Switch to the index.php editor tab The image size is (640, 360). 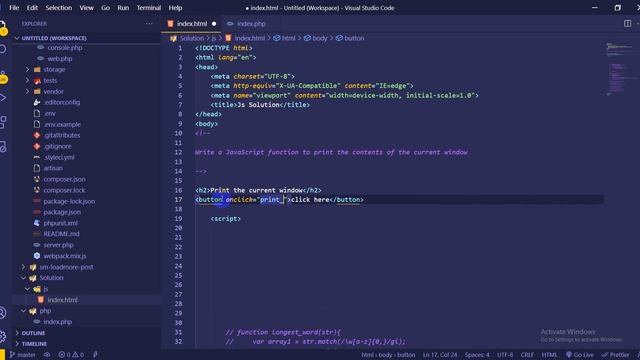251,24
